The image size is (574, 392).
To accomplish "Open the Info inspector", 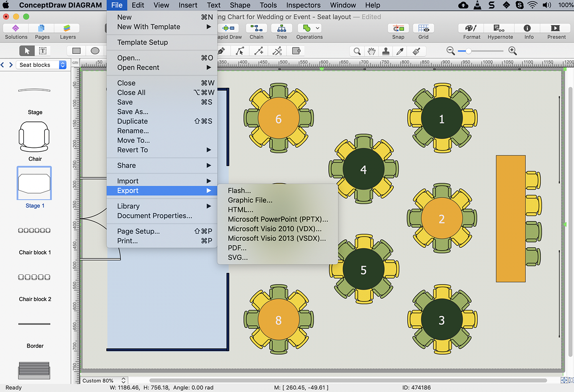I will click(x=529, y=31).
